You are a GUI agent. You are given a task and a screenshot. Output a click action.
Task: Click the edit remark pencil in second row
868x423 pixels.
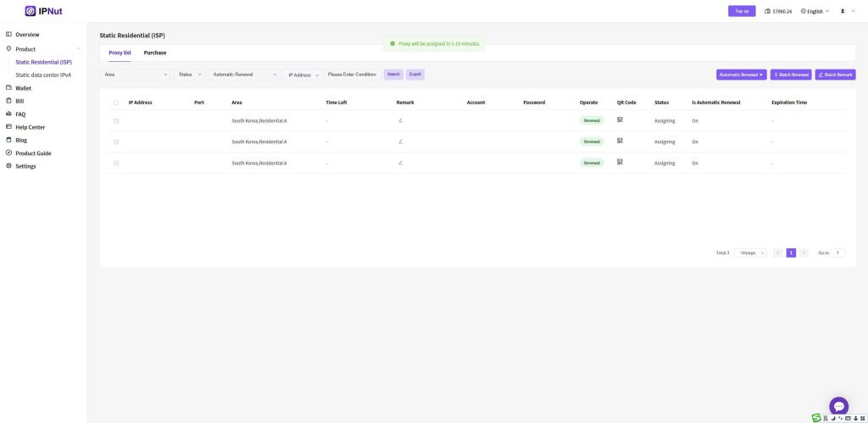pos(400,142)
